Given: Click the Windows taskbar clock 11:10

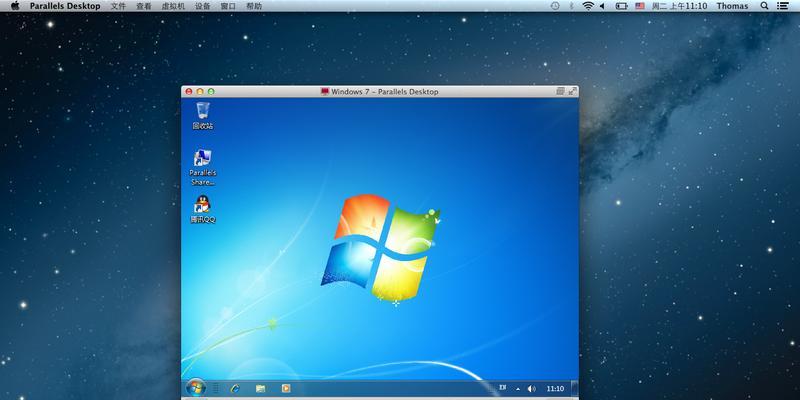Looking at the screenshot, I should coord(555,389).
